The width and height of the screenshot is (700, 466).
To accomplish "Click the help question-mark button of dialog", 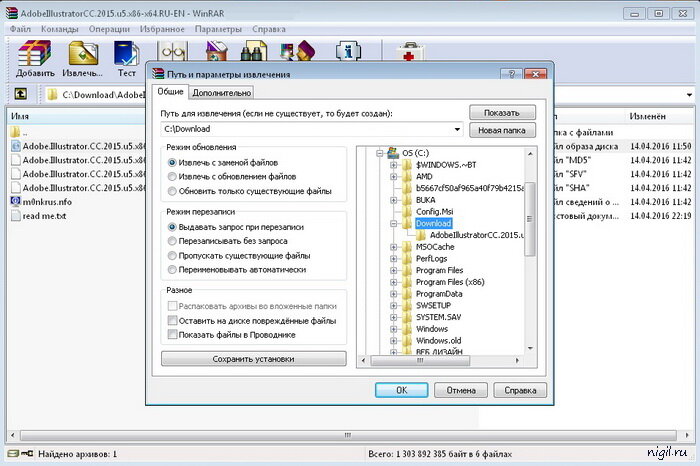I will (x=512, y=74).
